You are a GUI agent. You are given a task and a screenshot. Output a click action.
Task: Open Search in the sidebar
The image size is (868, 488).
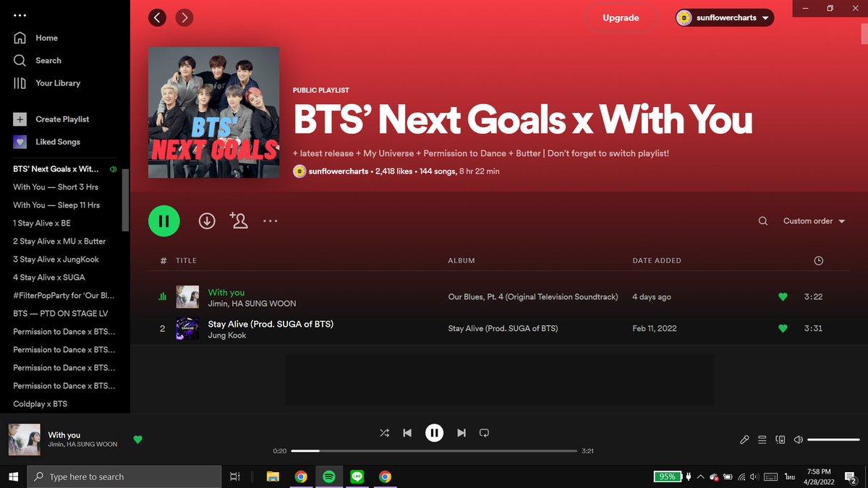38,61
